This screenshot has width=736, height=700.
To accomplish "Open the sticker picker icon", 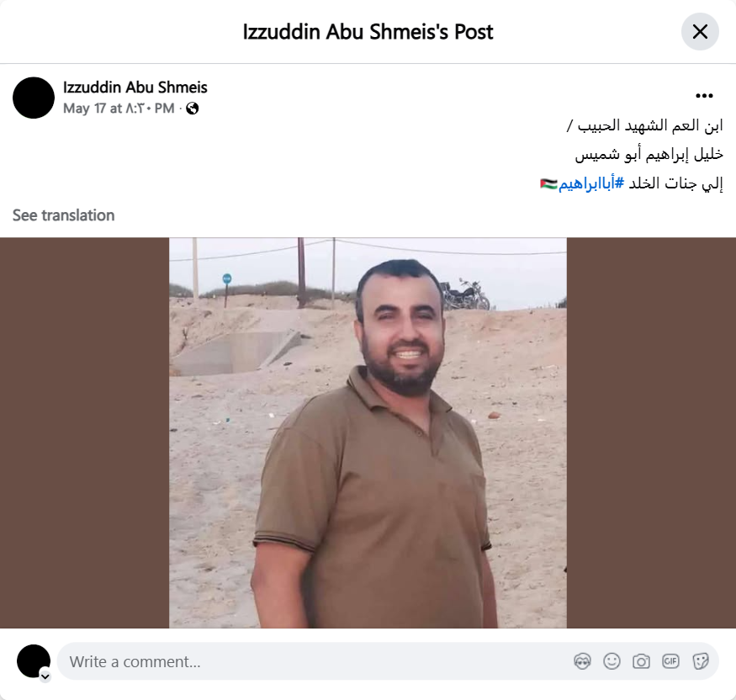I will [x=701, y=661].
